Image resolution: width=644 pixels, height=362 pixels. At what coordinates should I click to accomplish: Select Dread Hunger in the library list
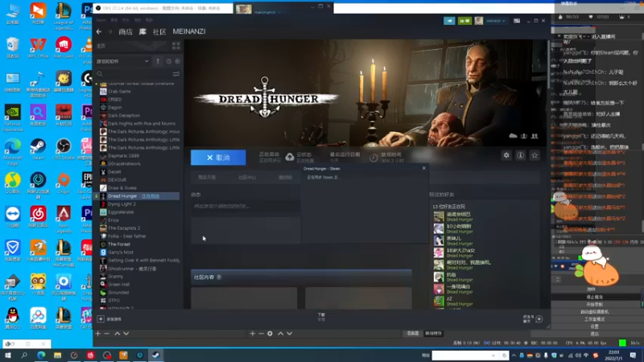[137, 196]
